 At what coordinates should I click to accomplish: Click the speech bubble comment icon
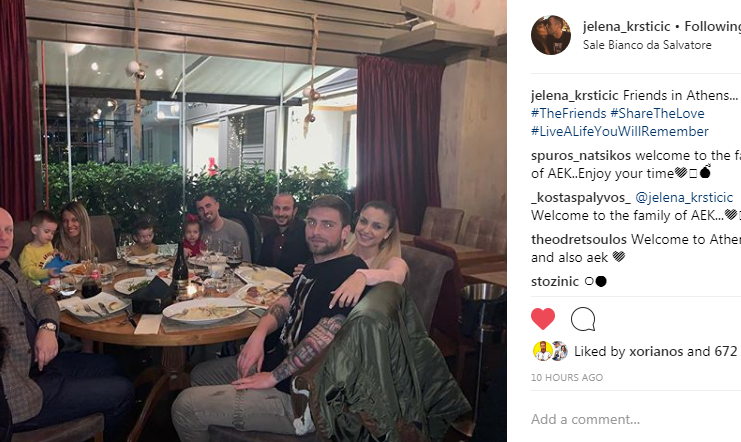click(x=583, y=319)
